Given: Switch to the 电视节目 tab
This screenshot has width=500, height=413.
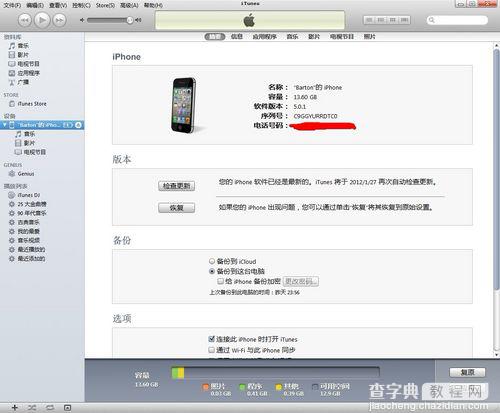Looking at the screenshot, I should [x=342, y=37].
